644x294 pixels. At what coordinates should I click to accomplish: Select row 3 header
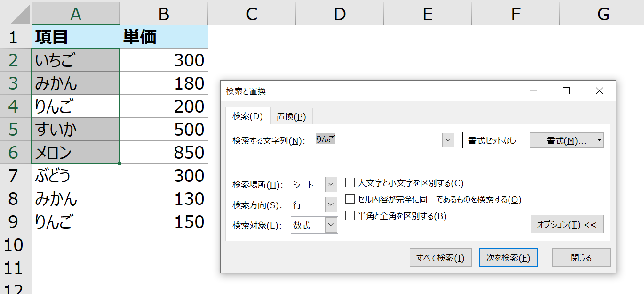[x=16, y=83]
